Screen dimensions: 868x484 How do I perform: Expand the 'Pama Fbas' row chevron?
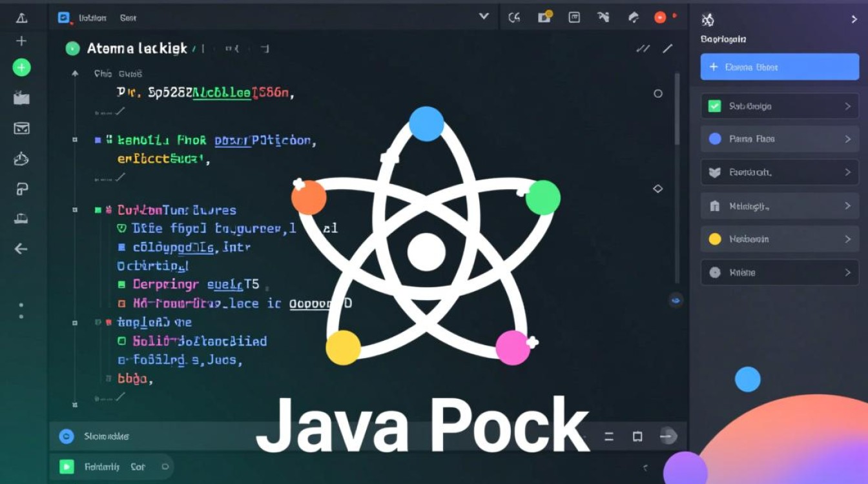click(847, 139)
